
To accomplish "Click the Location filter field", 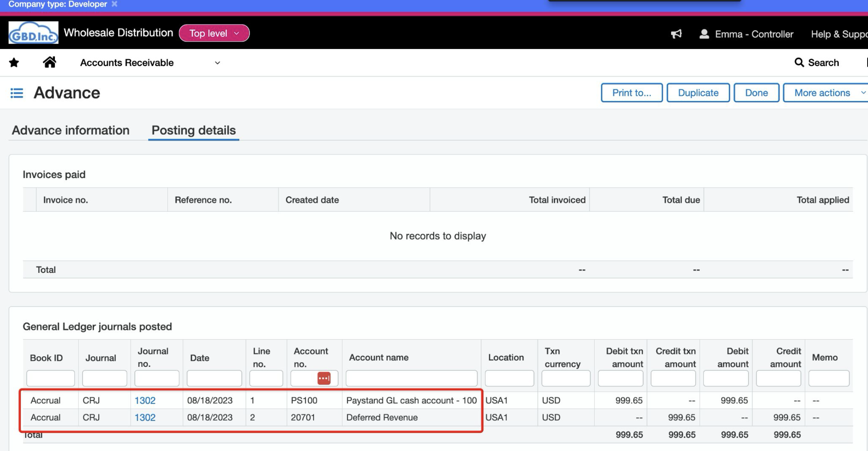I will (509, 378).
